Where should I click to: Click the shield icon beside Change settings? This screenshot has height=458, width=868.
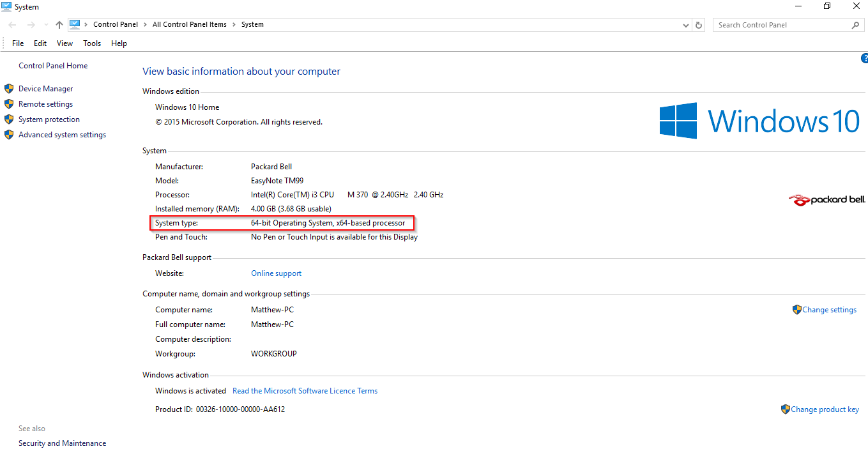click(796, 310)
